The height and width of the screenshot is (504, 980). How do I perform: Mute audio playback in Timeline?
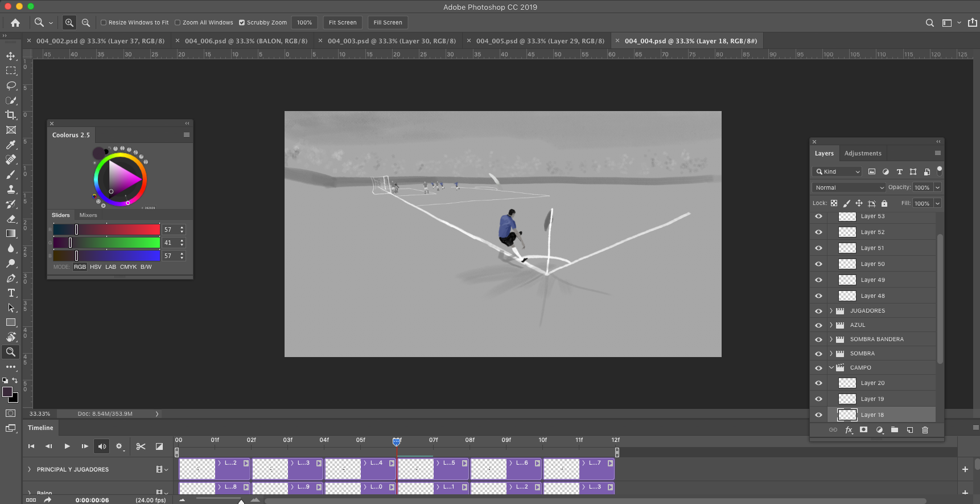(x=102, y=446)
